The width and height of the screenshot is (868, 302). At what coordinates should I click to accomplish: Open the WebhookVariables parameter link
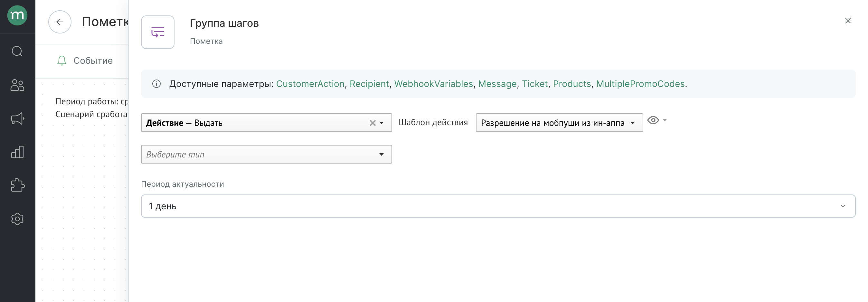click(433, 84)
